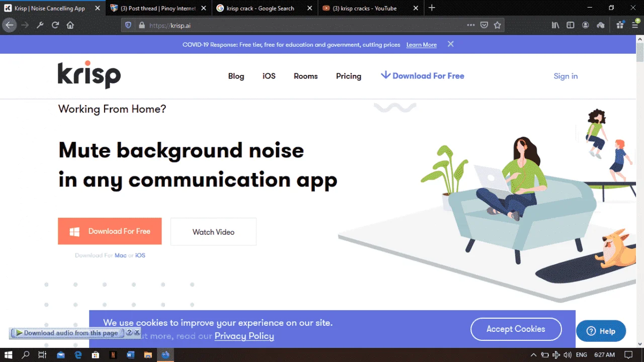The height and width of the screenshot is (362, 644).
Task: Open the wrench developer tools icon
Action: 40,25
